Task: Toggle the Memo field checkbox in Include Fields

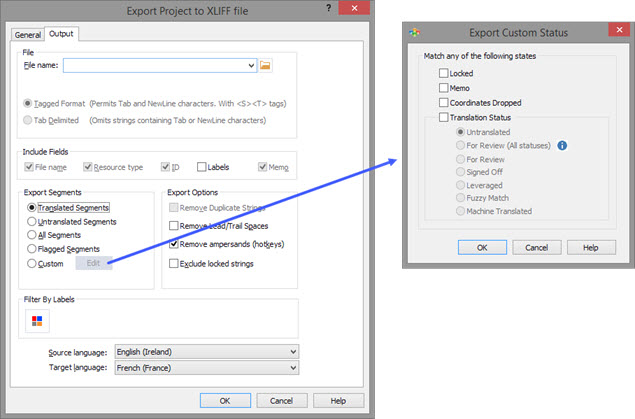Action: tap(262, 167)
